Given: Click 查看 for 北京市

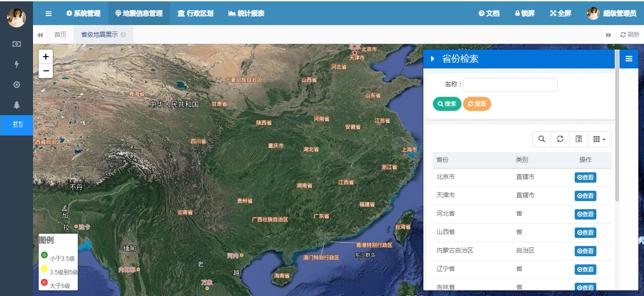Looking at the screenshot, I should click(586, 178).
